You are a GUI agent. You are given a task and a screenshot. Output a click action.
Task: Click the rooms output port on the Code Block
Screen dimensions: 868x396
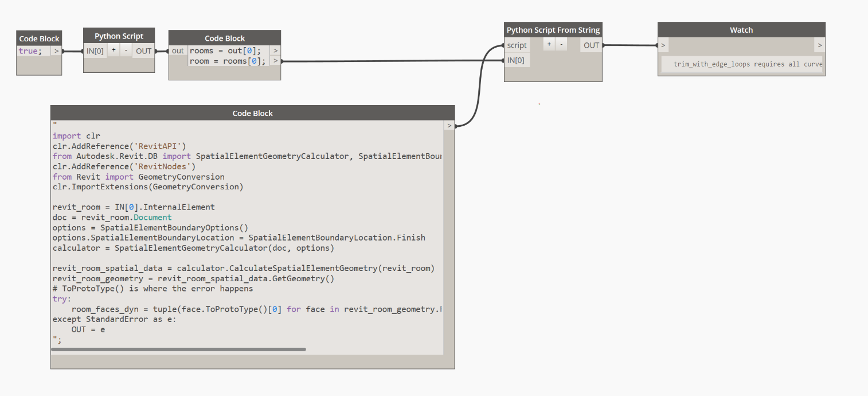[x=275, y=51]
